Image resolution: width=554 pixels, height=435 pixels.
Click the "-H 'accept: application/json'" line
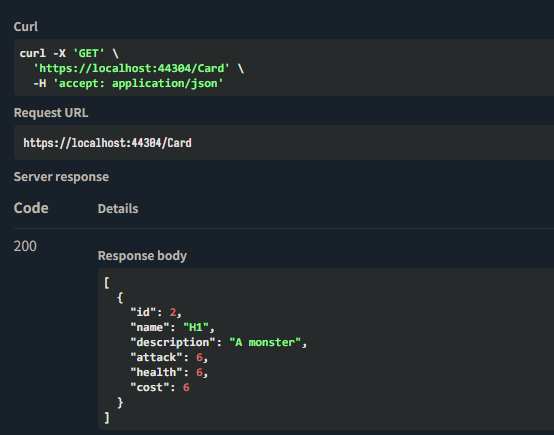[x=128, y=83]
